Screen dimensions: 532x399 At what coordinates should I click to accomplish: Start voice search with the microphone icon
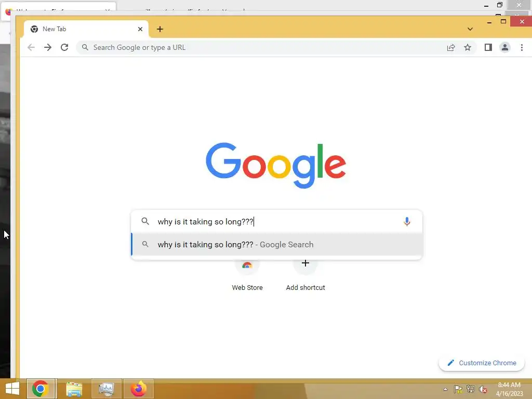pyautogui.click(x=407, y=221)
